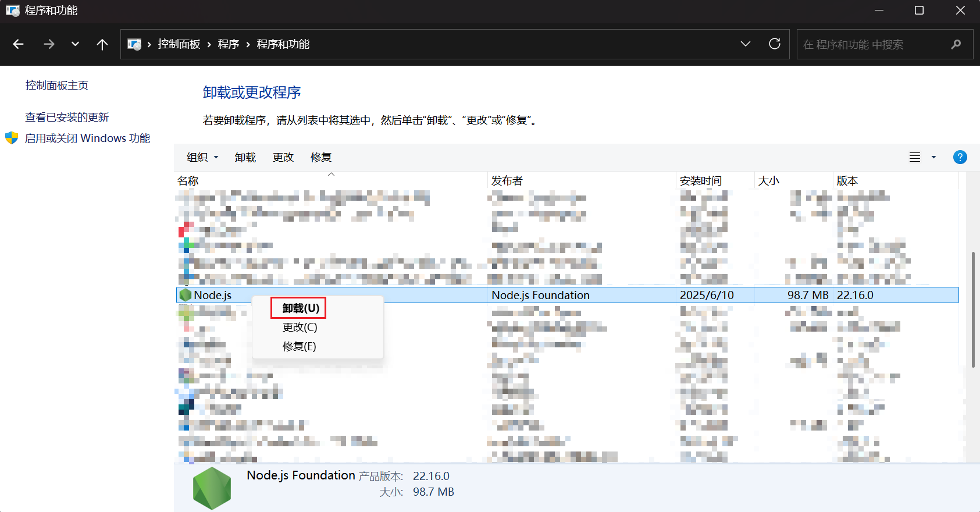Viewport: 980px width, 512px height.
Task: Open 控制面板主页 link
Action: click(57, 86)
